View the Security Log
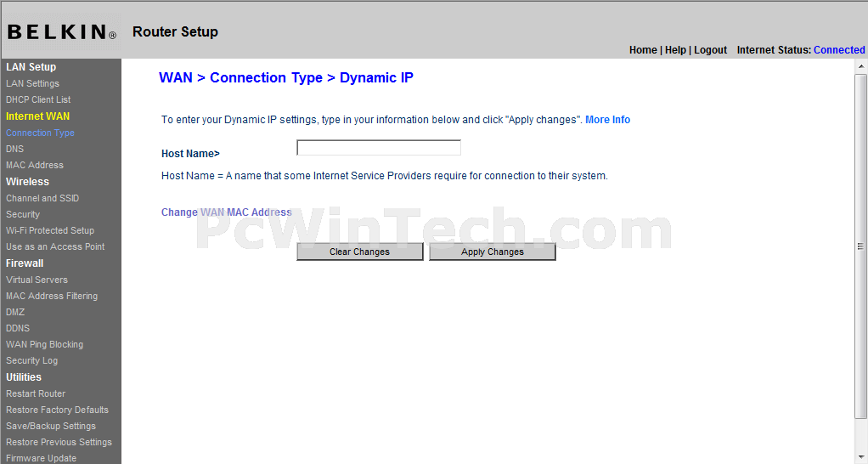Screen dimensions: 868x464 pos(31,360)
